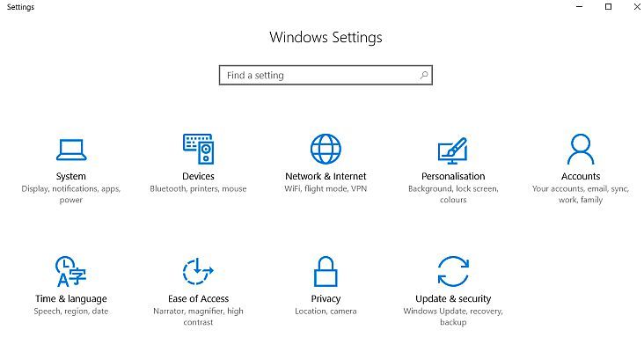
Task: Select the Network & Internet globe icon
Action: tap(326, 149)
